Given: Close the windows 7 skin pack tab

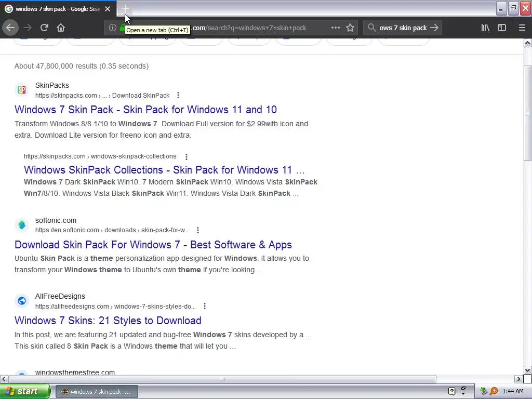Looking at the screenshot, I should (x=108, y=9).
